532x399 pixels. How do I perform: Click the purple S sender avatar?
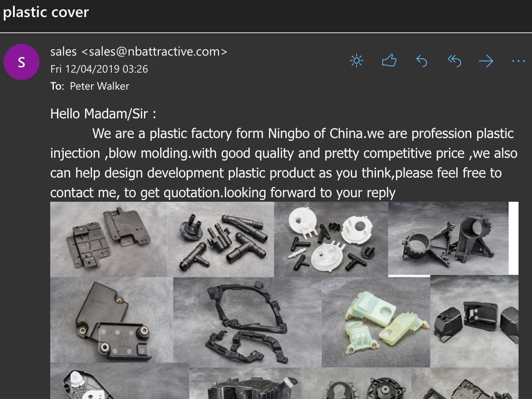pyautogui.click(x=22, y=62)
